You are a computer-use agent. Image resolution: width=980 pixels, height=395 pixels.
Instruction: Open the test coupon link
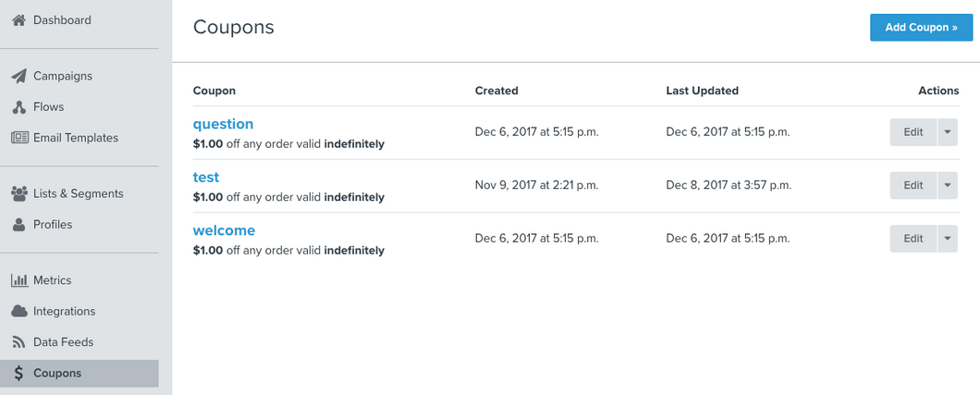coord(206,177)
